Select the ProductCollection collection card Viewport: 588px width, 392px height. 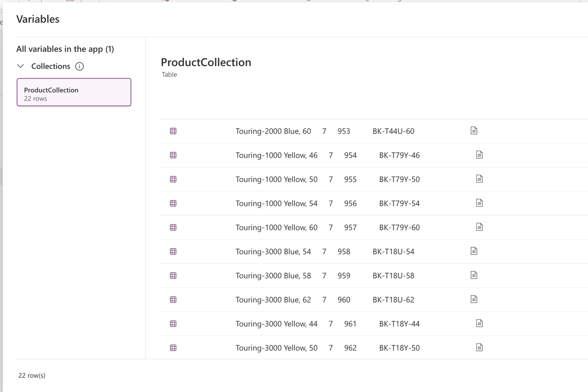[74, 92]
